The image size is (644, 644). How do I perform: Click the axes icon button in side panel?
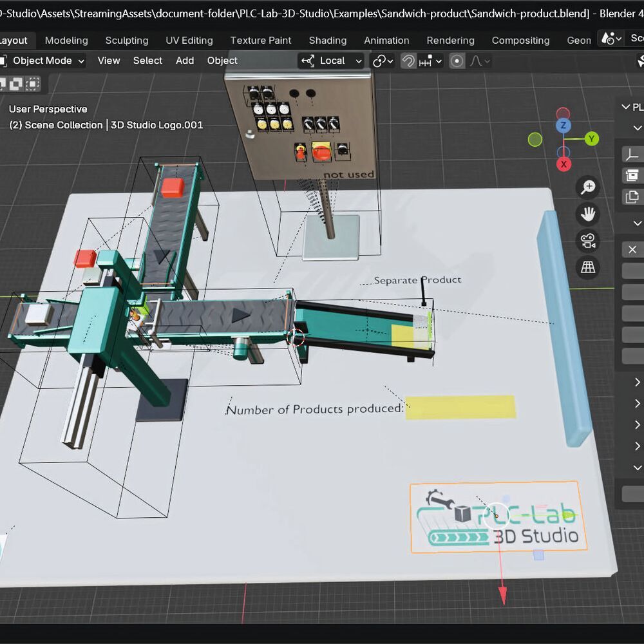pos(632,155)
